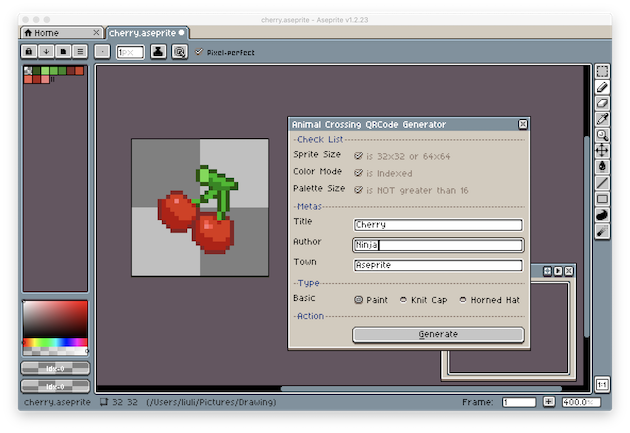Click the /Users/liuli/Pictures/Drawing path text

[x=211, y=402]
